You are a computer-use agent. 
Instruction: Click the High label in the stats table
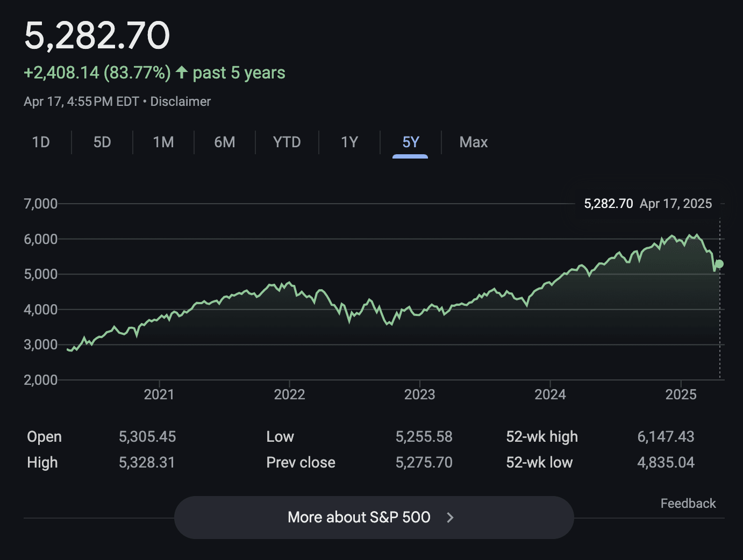(42, 463)
